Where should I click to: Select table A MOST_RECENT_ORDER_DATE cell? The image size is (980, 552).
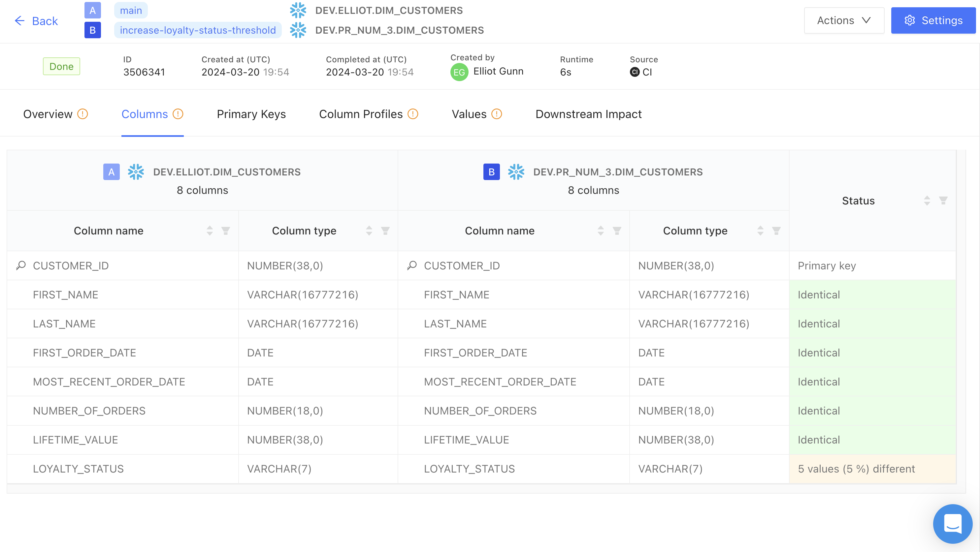122,382
